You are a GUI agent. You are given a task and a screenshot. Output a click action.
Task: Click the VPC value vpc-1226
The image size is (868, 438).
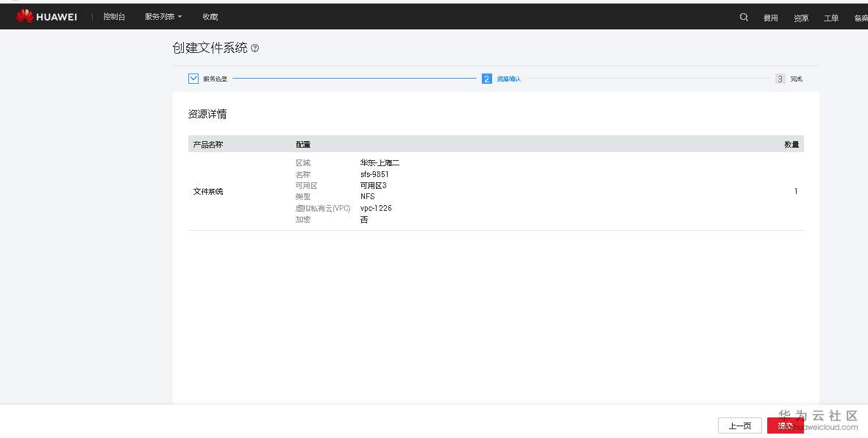click(x=376, y=208)
